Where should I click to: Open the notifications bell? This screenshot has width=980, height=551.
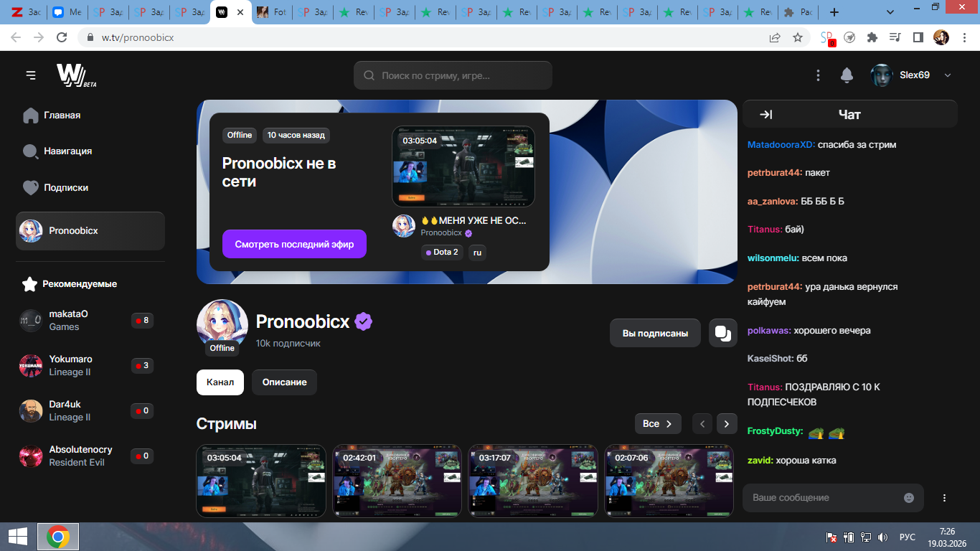[x=847, y=75]
